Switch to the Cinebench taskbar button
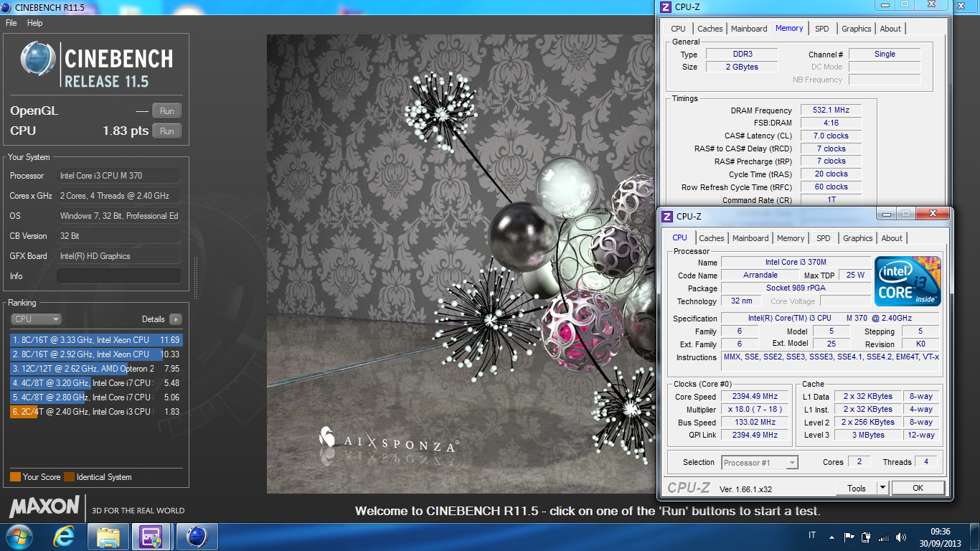This screenshot has width=980, height=551. [x=196, y=537]
